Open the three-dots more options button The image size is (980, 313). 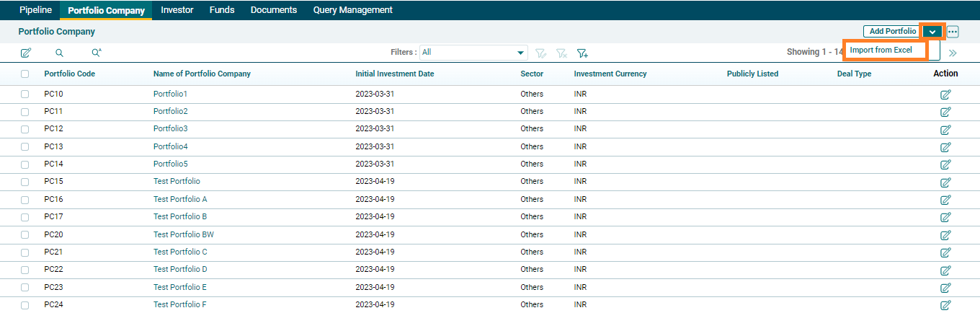pyautogui.click(x=953, y=32)
